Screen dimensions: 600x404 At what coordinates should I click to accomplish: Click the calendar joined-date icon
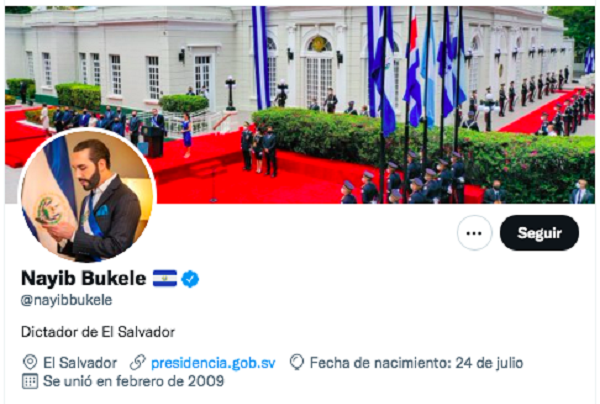(x=30, y=381)
